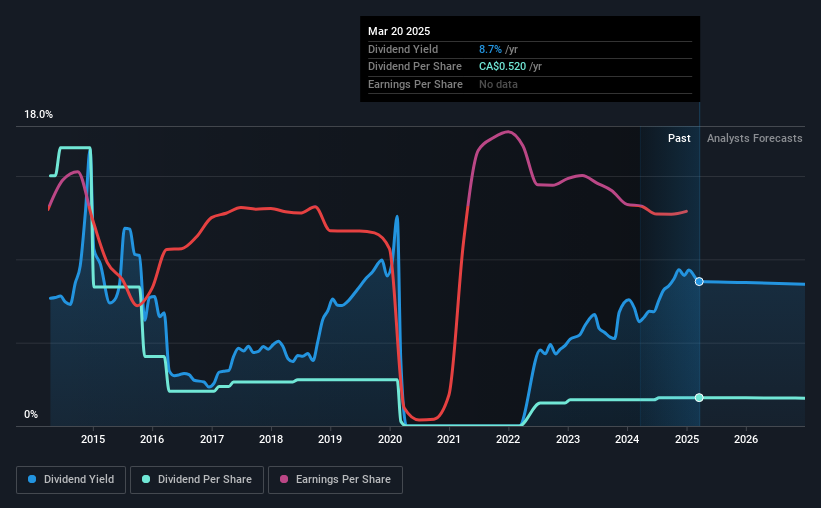Toggle the Earnings Per Share legend button

pyautogui.click(x=335, y=479)
